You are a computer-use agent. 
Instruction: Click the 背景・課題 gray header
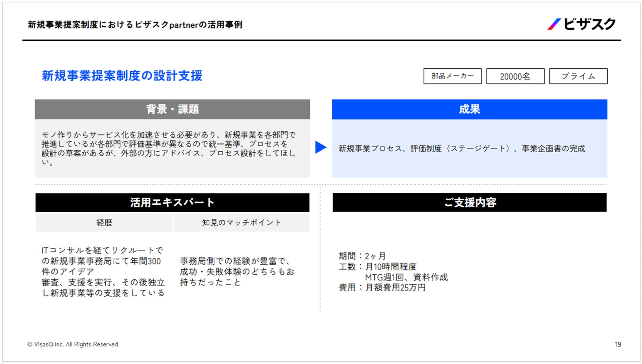click(172, 109)
